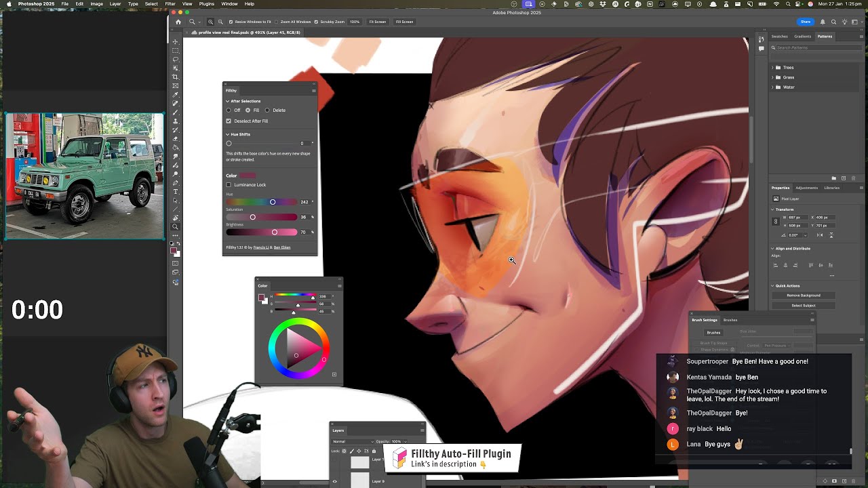Click the Zoom In magnifier in options bar
This screenshot has width=868, height=488.
(x=210, y=22)
